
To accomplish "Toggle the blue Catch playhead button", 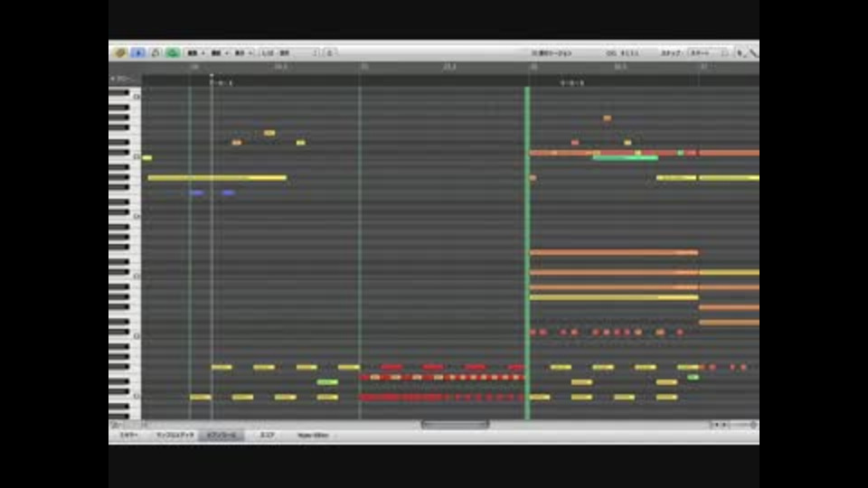I will tap(137, 52).
